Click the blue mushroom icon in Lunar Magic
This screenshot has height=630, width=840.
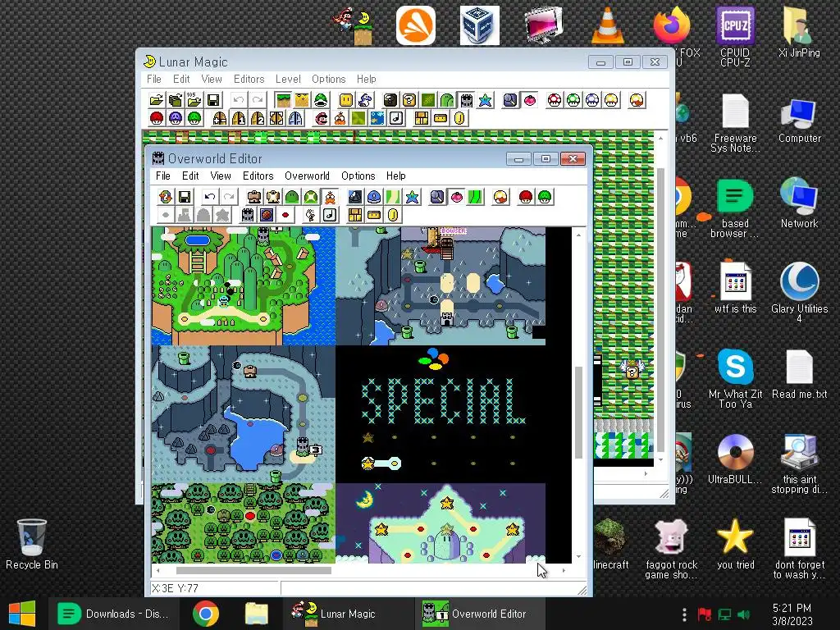coord(592,99)
